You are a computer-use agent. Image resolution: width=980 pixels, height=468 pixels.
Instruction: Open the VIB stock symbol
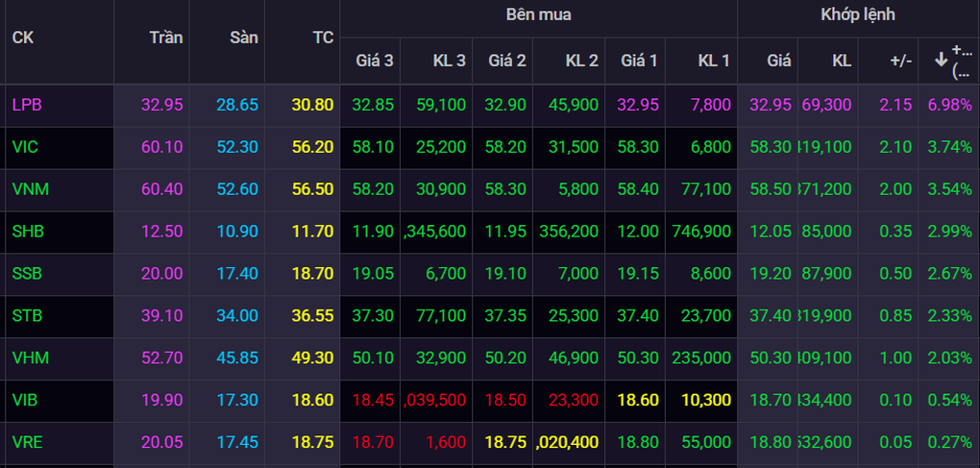25,400
